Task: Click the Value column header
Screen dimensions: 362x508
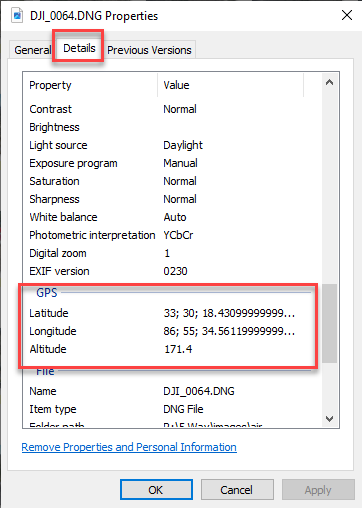Action: click(x=230, y=85)
